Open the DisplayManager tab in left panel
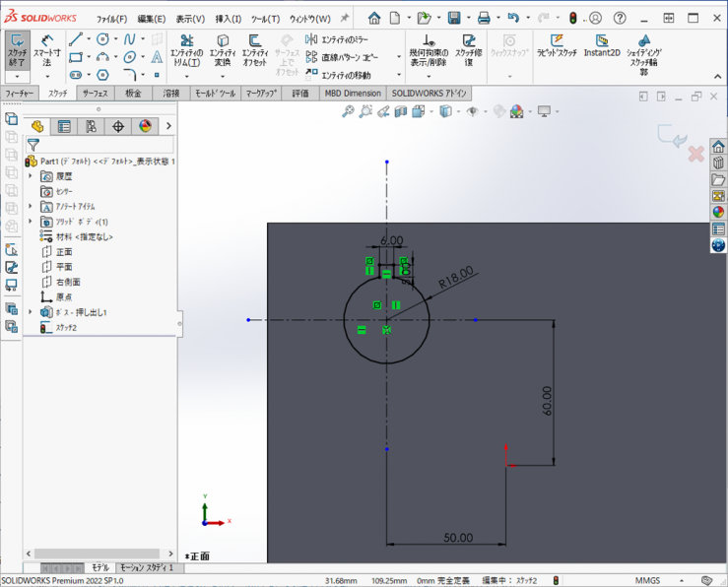Image resolution: width=728 pixels, height=587 pixels. [x=145, y=126]
